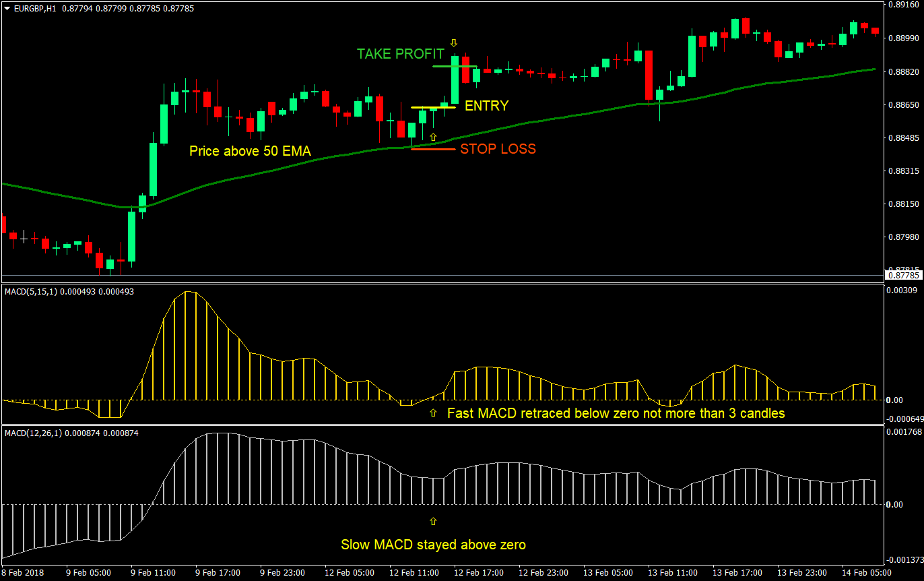Click the green up arrow beside the fast MACD note
Image resolution: width=924 pixels, height=581 pixels.
click(433, 413)
